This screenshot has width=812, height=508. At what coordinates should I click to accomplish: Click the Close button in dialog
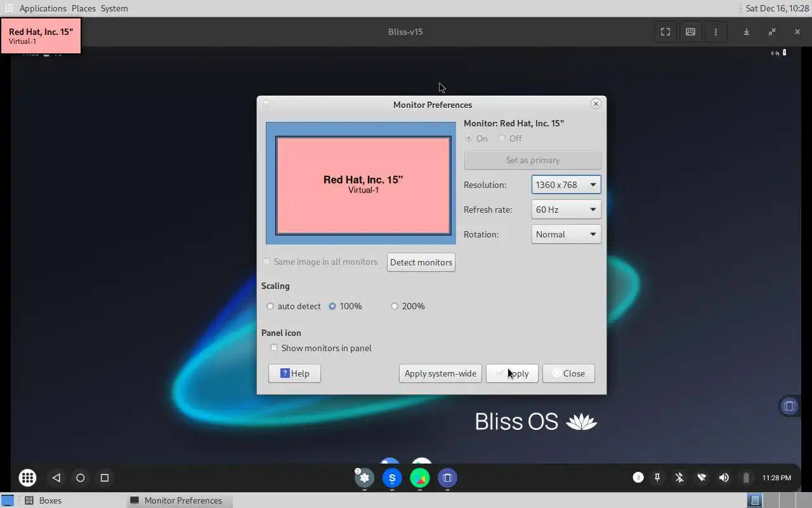tap(568, 373)
